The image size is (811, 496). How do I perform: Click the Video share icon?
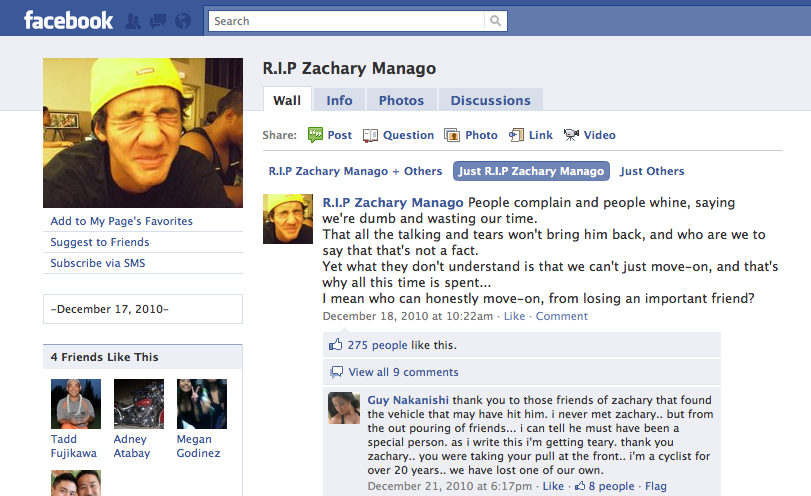[571, 135]
